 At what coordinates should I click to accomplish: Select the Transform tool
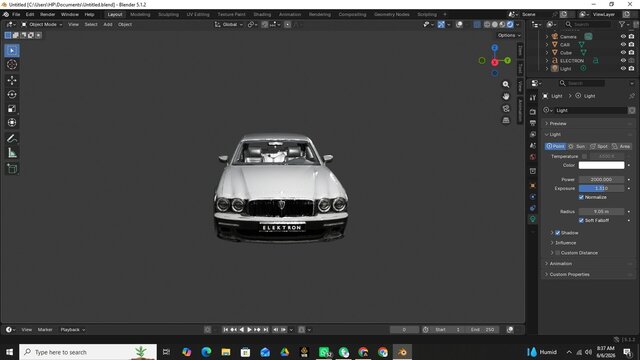12,122
